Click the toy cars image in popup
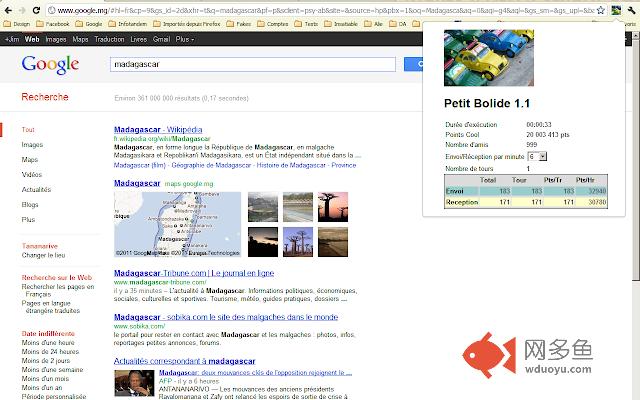 [x=489, y=58]
